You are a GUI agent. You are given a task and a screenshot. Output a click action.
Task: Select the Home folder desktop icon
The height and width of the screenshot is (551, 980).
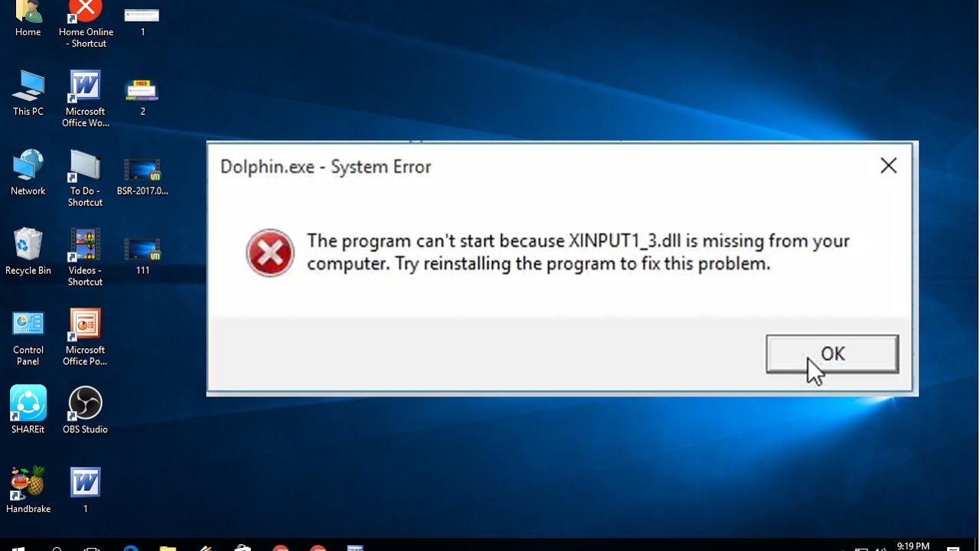[28, 19]
